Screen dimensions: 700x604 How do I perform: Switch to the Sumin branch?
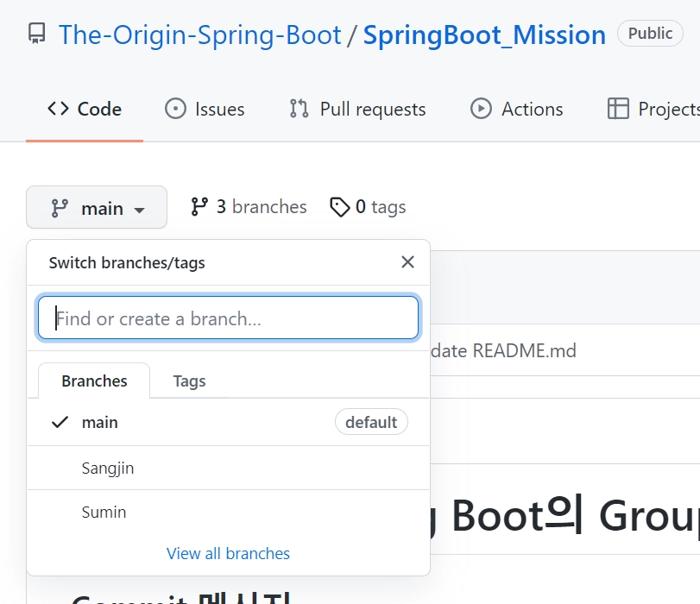click(104, 513)
